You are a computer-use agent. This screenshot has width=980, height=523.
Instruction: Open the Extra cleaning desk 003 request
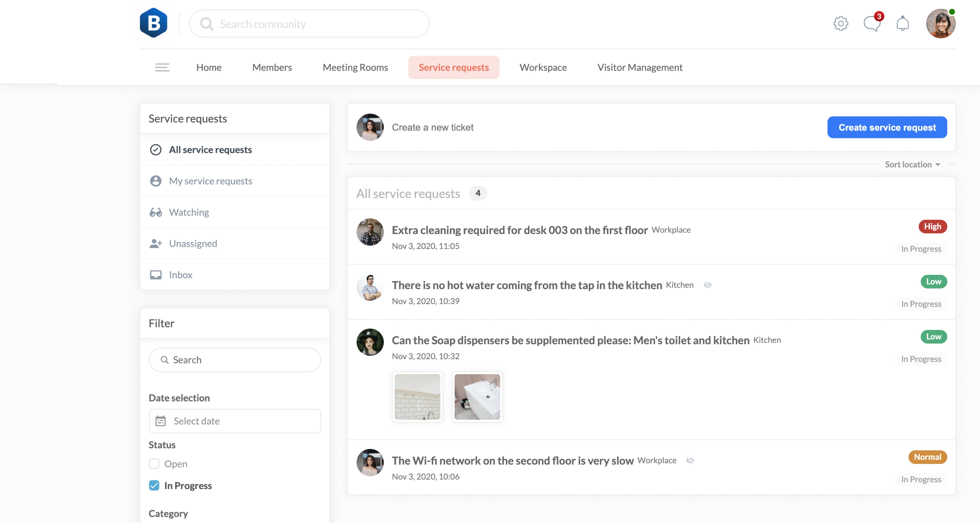click(x=519, y=230)
